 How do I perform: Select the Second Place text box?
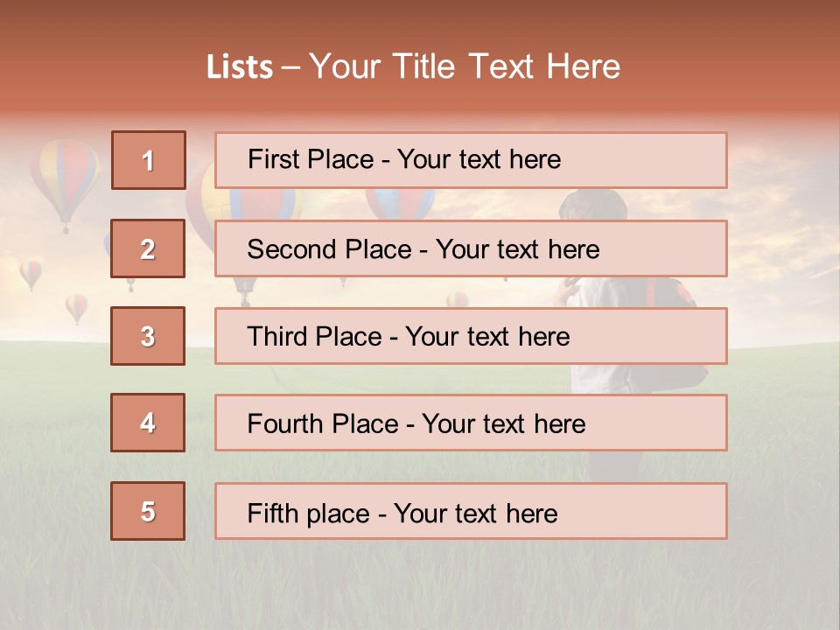[471, 248]
